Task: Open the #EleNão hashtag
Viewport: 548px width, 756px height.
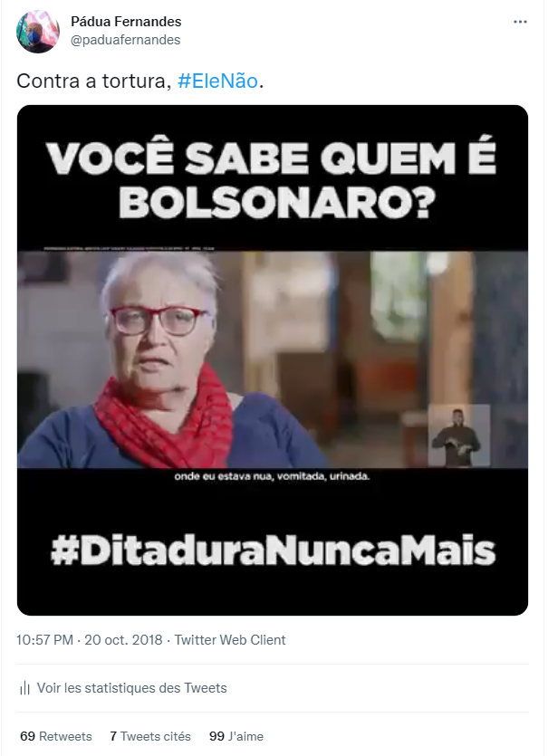Action: pyautogui.click(x=217, y=81)
